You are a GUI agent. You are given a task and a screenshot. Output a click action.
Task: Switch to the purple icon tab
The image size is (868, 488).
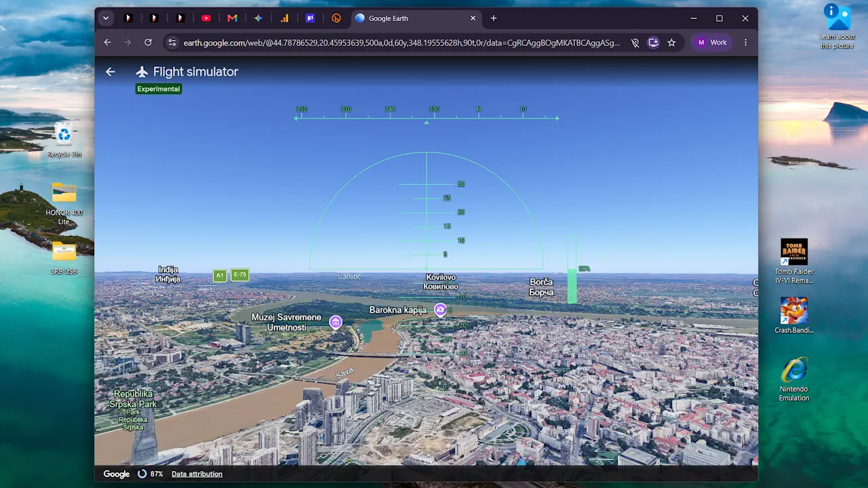pos(310,18)
